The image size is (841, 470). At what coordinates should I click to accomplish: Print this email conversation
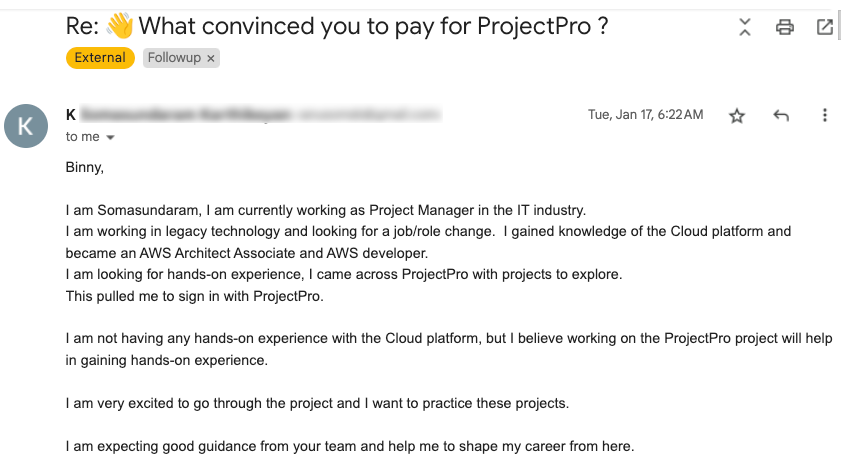[x=785, y=27]
